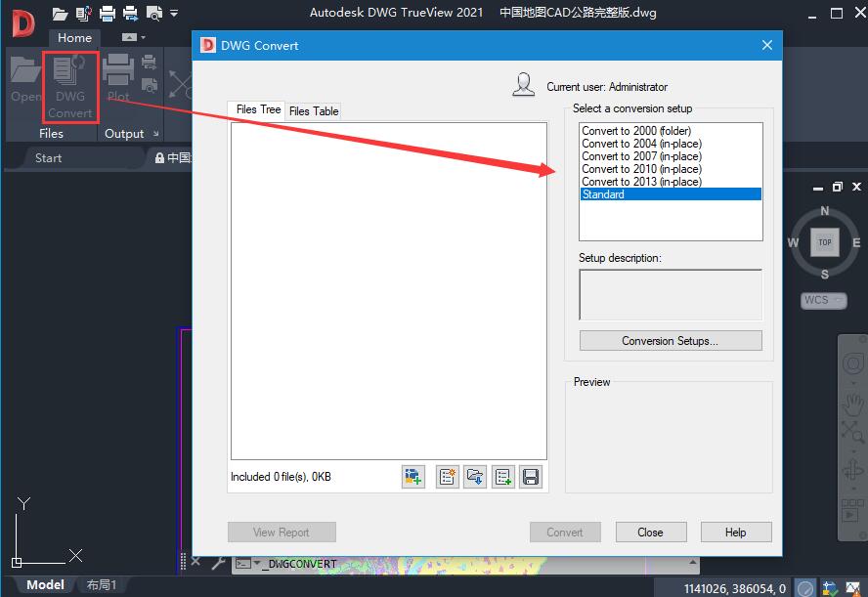Viewport: 868px width, 597px height.
Task: Click the circular status bar icon beside the coordinates
Action: pyautogui.click(x=804, y=587)
